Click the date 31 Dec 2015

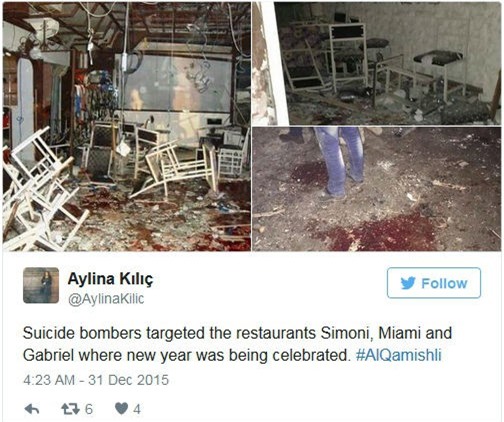[x=128, y=380]
